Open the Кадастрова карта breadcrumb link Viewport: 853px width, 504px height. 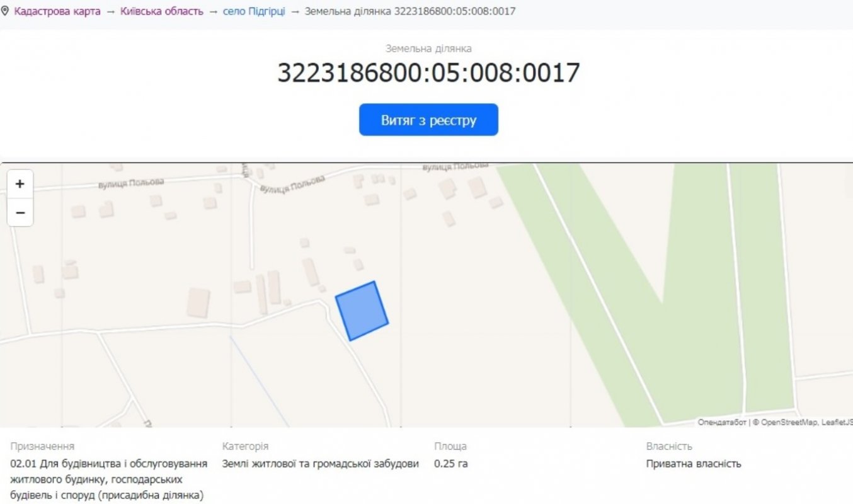click(57, 11)
